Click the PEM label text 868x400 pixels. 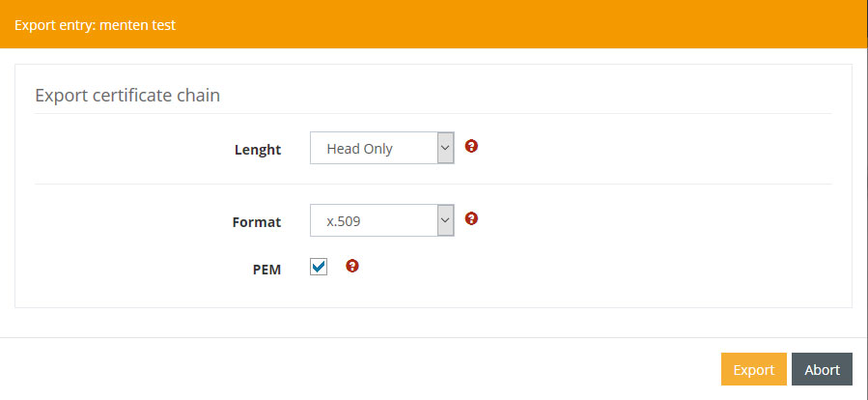click(x=266, y=270)
